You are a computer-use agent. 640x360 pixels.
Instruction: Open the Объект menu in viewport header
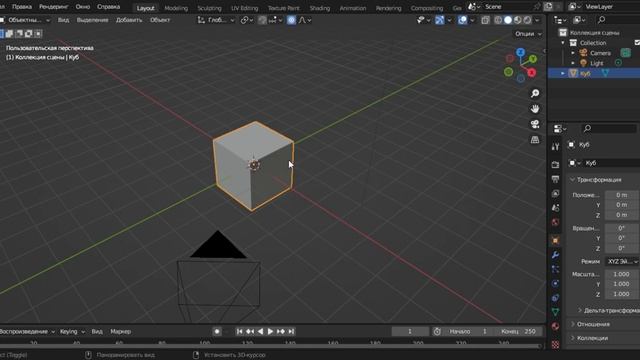pos(160,20)
